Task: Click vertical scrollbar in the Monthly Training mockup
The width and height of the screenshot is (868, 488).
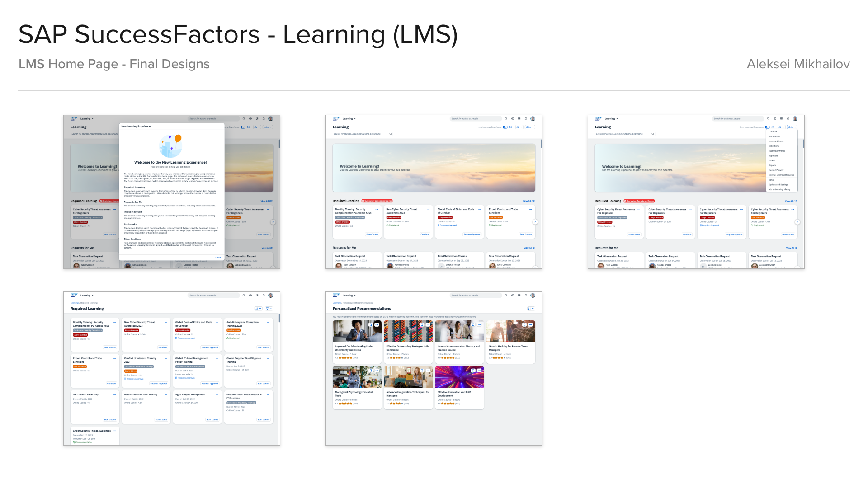Action: coord(541,144)
